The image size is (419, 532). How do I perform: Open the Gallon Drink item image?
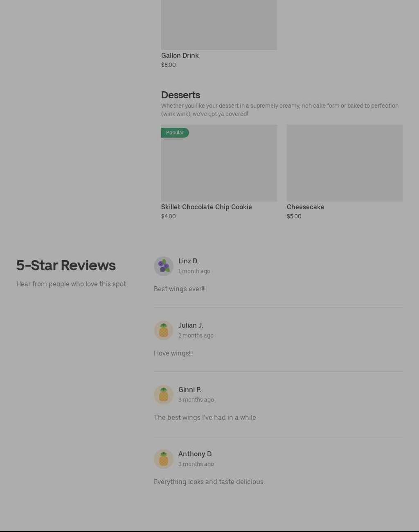click(219, 25)
